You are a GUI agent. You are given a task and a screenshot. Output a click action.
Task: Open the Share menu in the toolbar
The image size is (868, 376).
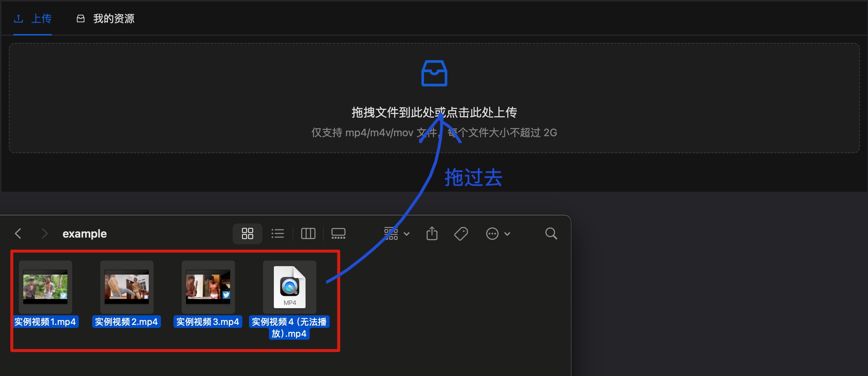point(432,234)
